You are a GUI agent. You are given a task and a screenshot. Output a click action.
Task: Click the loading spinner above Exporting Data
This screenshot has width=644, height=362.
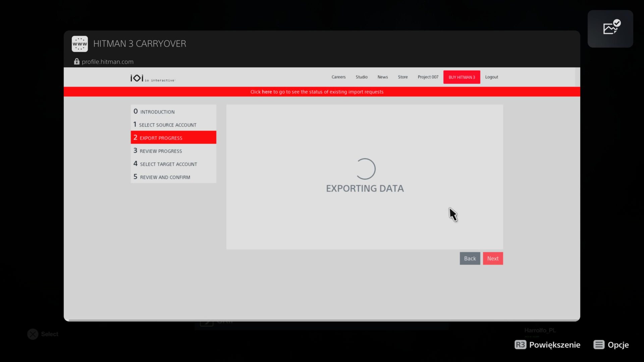365,169
